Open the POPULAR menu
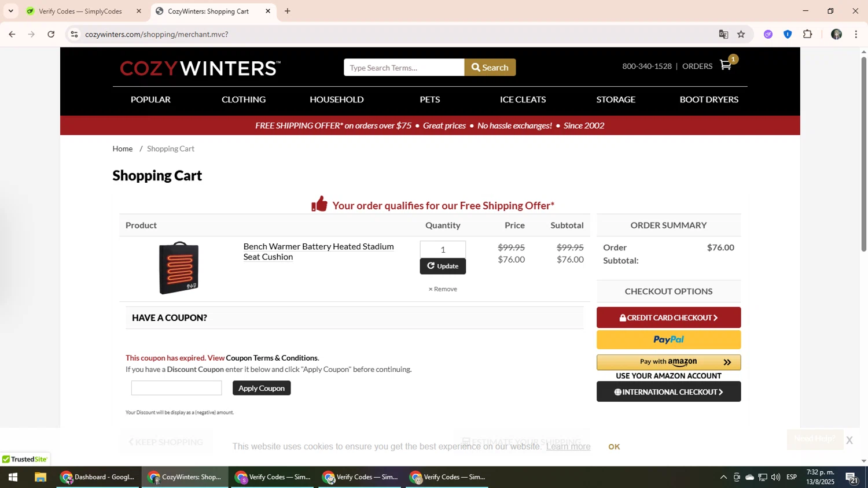868x488 pixels. tap(150, 99)
